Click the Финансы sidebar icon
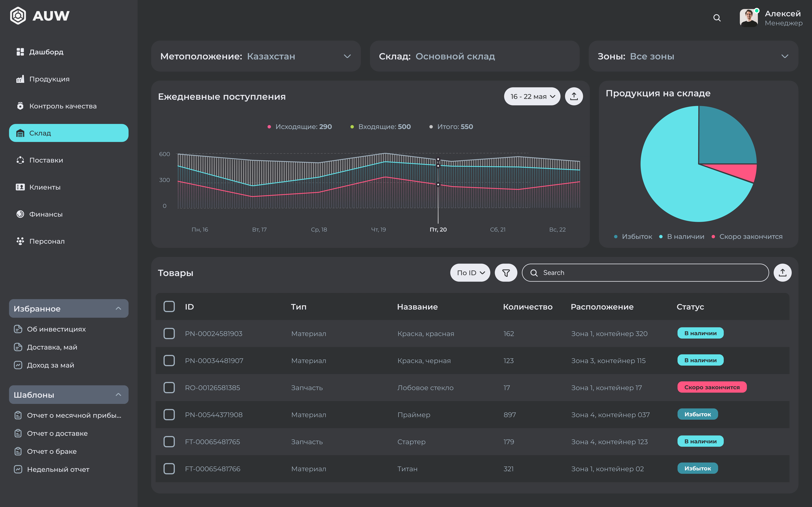The image size is (812, 507). pos(20,214)
